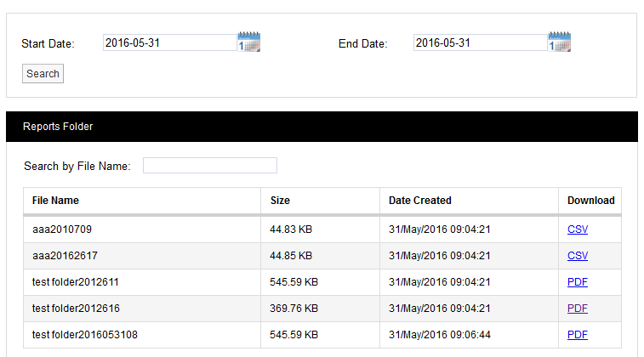Sort by File Name column header
This screenshot has height=357, width=644.
(55, 201)
